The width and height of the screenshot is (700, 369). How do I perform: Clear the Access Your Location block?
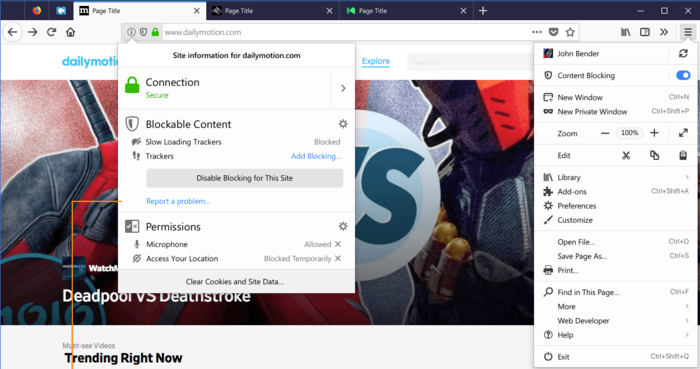[x=338, y=258]
